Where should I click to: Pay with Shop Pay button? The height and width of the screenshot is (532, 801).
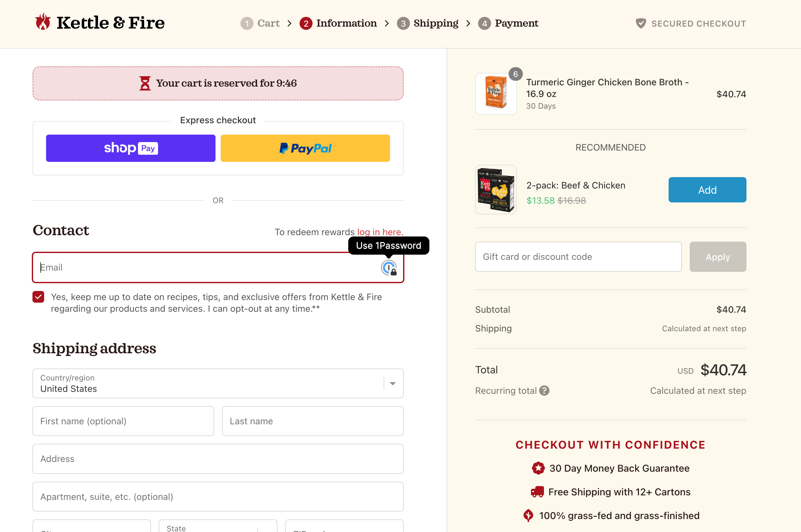pyautogui.click(x=131, y=148)
